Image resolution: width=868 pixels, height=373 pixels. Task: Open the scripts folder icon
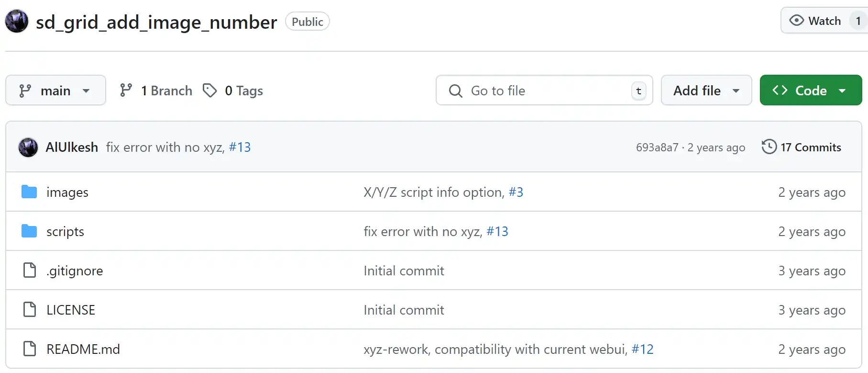coord(29,231)
